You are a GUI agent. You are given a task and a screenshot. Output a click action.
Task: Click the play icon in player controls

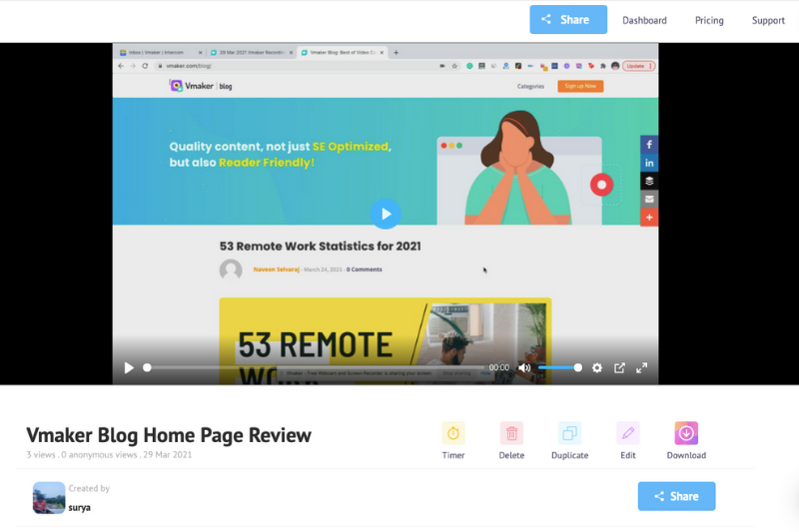[x=129, y=367]
